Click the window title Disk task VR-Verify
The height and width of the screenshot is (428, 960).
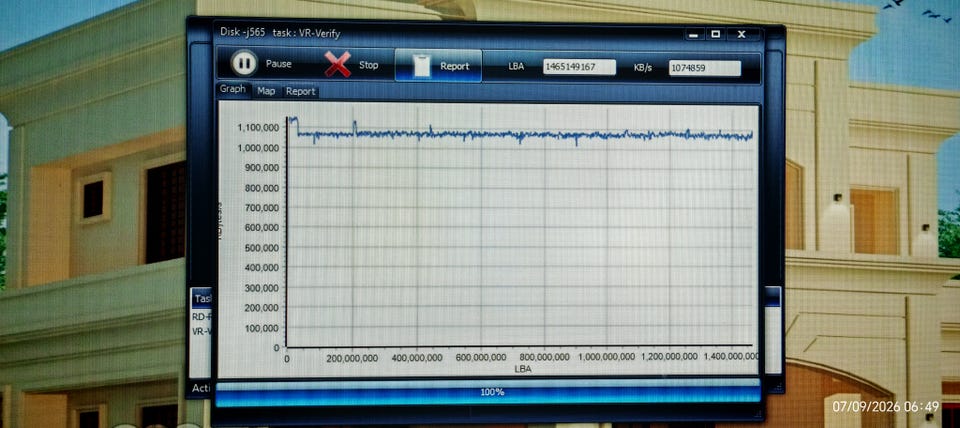tap(279, 33)
